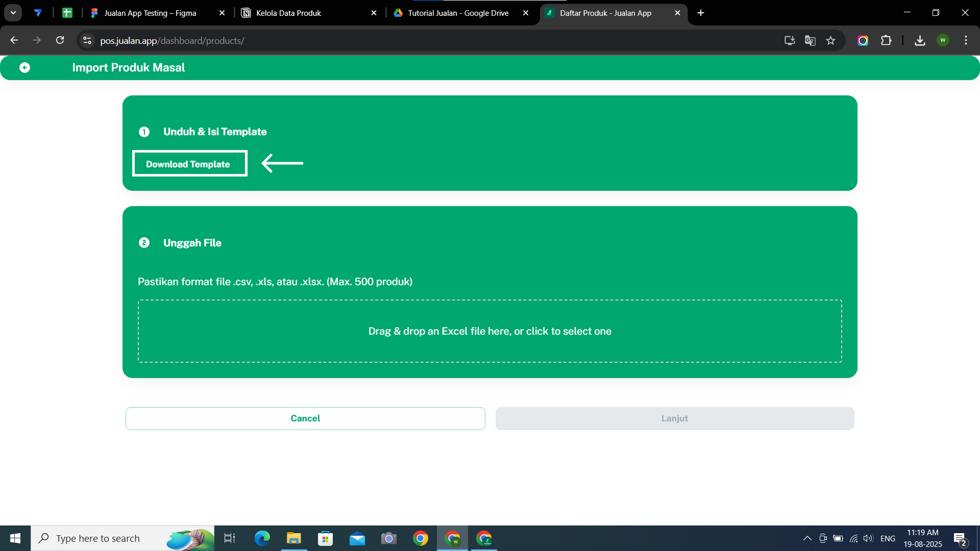980x551 pixels.
Task: Click the back arrow beside Import Produk Masal
Action: 24,67
